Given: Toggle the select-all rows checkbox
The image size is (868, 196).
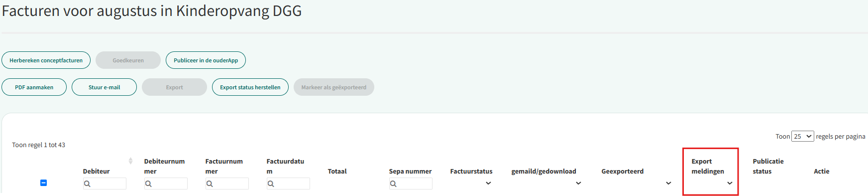Looking at the screenshot, I should click(x=43, y=183).
